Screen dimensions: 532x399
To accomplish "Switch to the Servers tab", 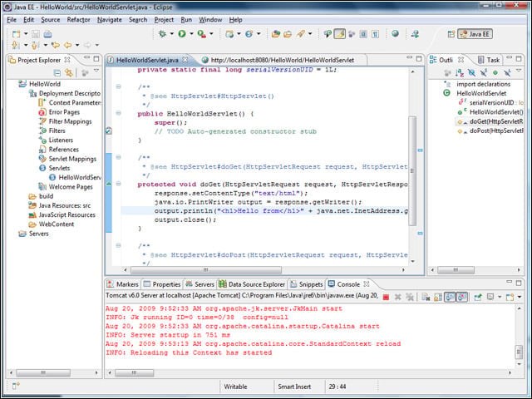I will click(x=199, y=284).
